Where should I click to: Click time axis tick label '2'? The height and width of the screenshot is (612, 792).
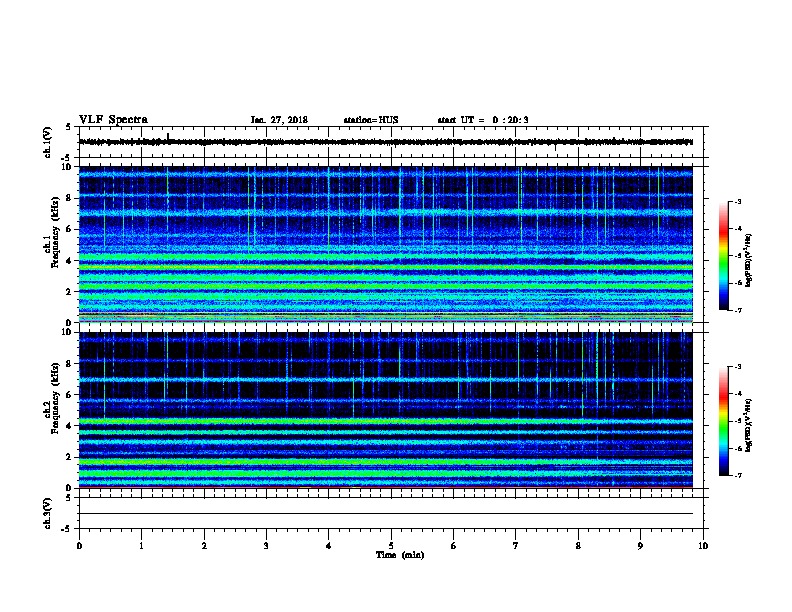204,546
